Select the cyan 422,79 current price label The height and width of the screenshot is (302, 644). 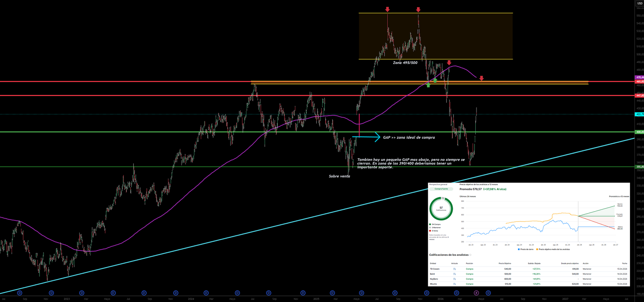[x=640, y=114]
